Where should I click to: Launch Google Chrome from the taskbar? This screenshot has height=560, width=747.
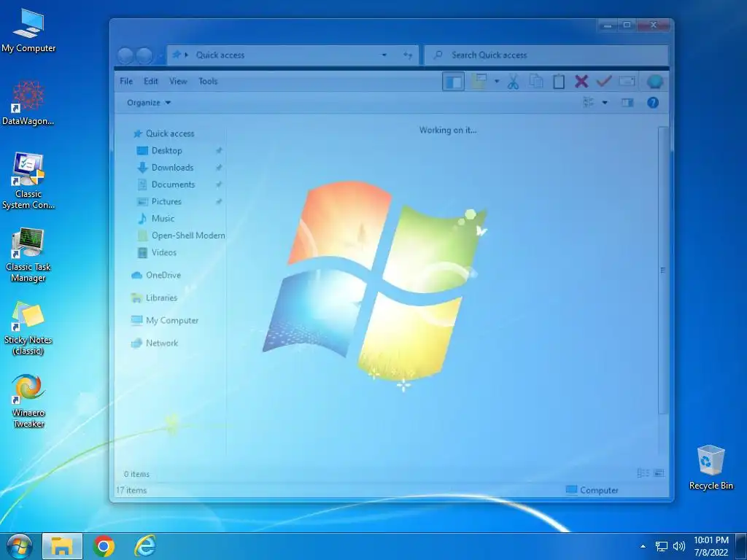(104, 546)
